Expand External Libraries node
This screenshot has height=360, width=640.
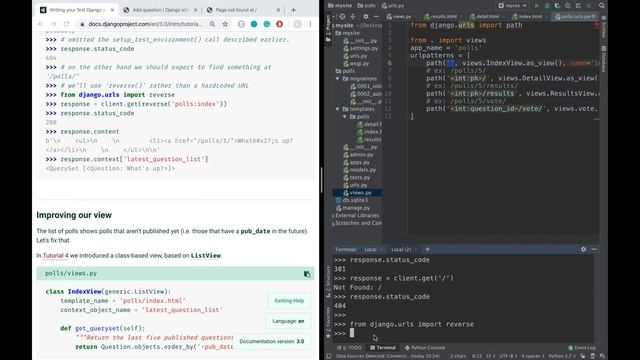tap(333, 216)
